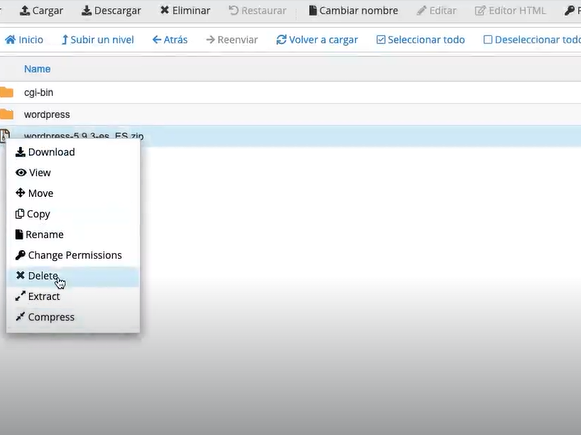This screenshot has height=435, width=581.
Task: Click the Eliminar toolbar label
Action: (x=191, y=10)
